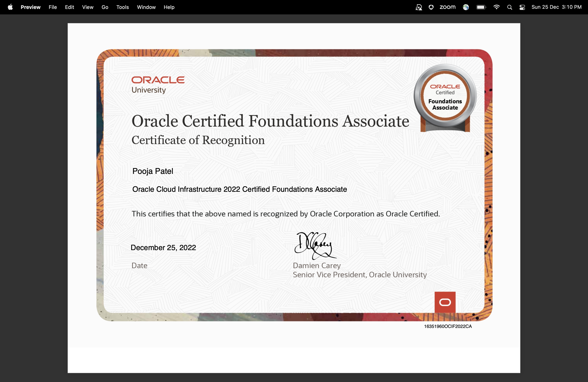
Task: Click the screen sharing status icon
Action: tap(419, 7)
